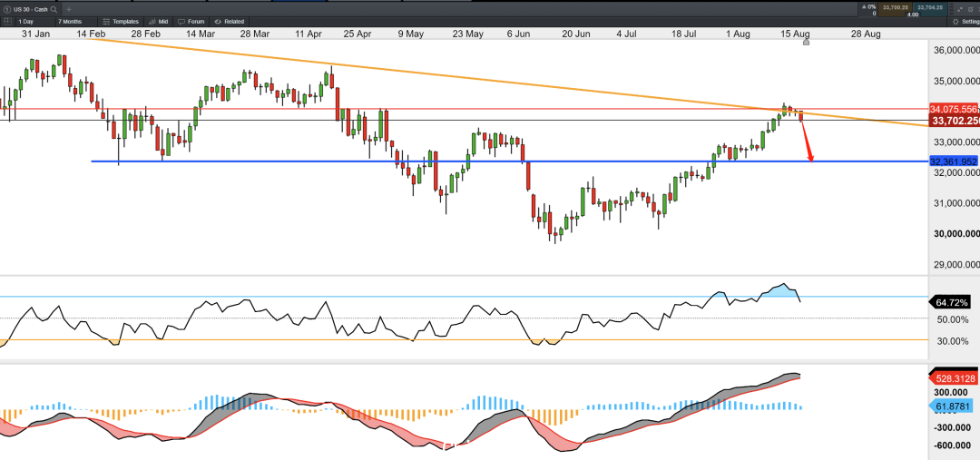Screen dimensions: 980x460
Task: Select the RSI 64.72% value label
Action: [x=952, y=302]
